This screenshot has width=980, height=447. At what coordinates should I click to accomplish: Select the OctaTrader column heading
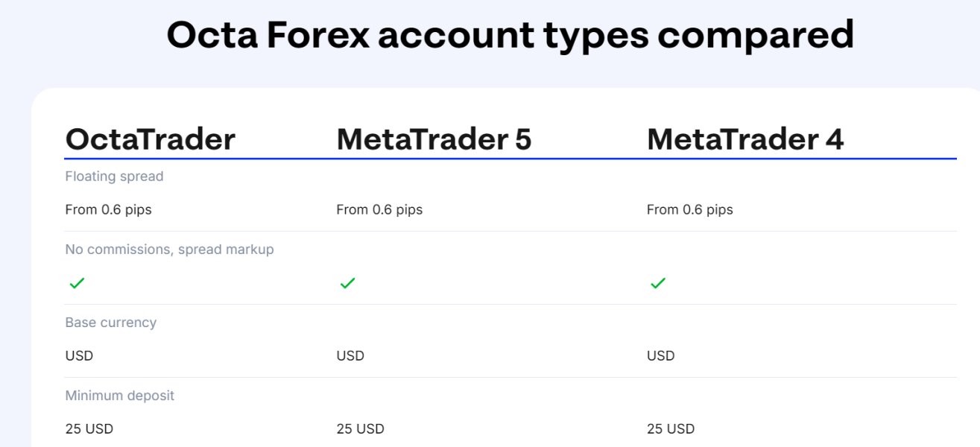[151, 139]
